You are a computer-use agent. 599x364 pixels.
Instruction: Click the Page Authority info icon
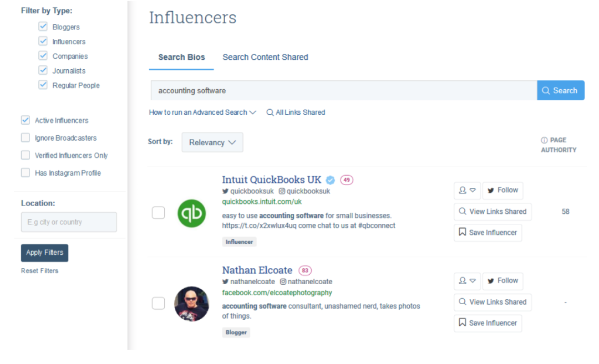(544, 140)
